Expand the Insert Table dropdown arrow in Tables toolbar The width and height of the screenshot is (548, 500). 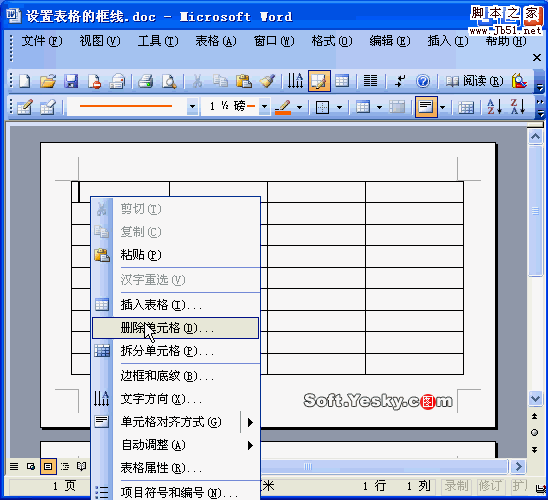pyautogui.click(x=380, y=107)
